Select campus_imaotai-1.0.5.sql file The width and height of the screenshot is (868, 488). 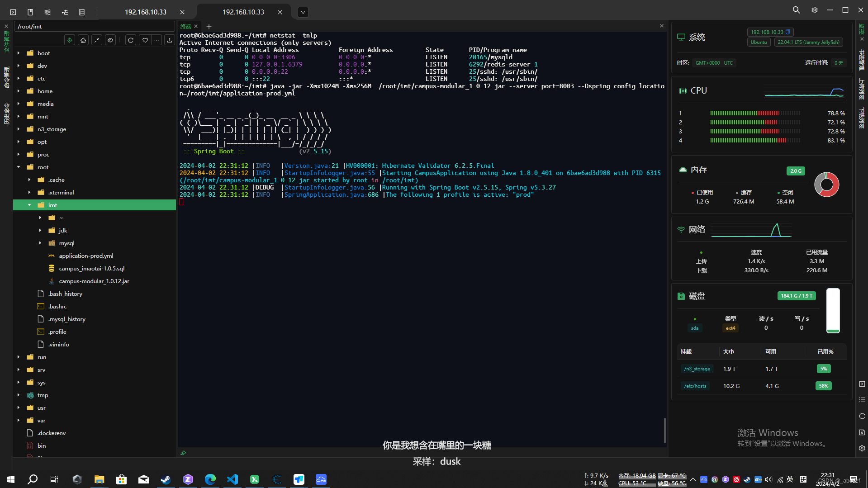coord(91,269)
